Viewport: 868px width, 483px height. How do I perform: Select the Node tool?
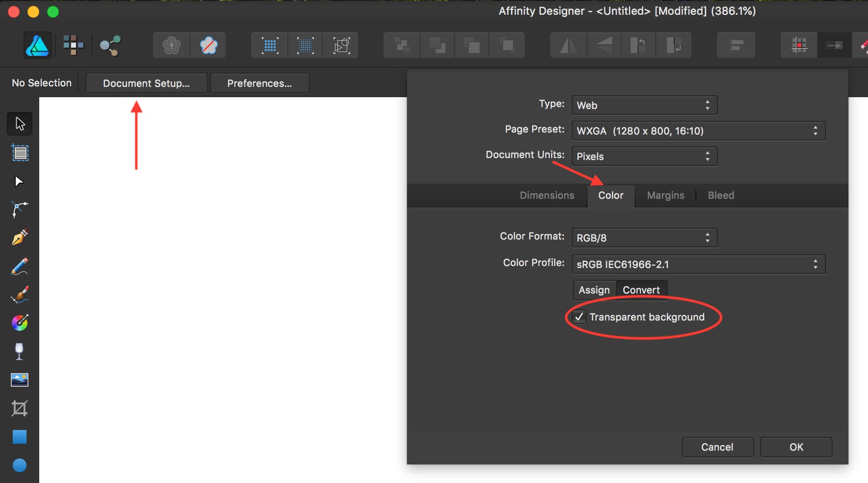pyautogui.click(x=20, y=181)
